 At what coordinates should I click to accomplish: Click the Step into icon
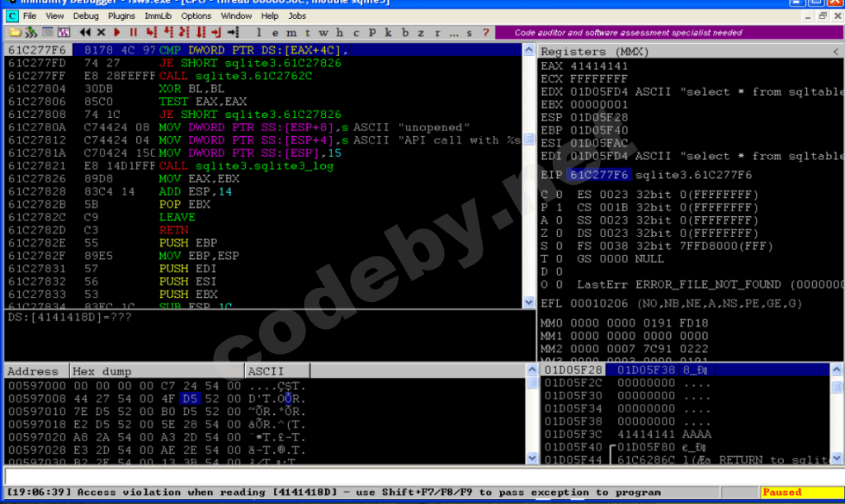tap(152, 33)
